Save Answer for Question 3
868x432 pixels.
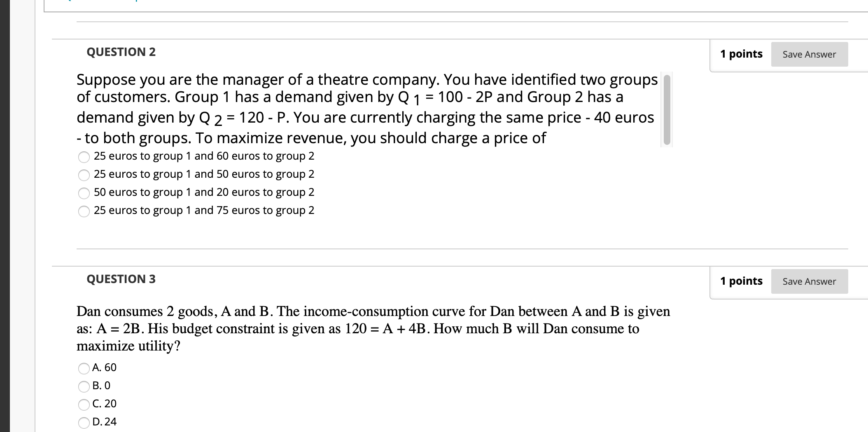tap(809, 281)
